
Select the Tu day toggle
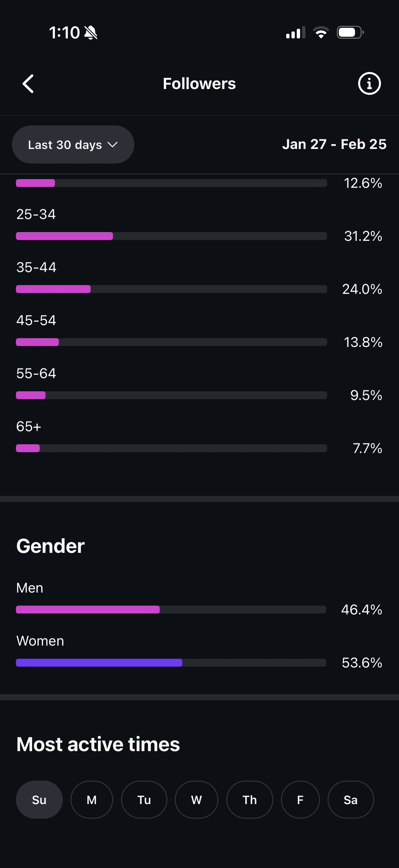click(144, 799)
